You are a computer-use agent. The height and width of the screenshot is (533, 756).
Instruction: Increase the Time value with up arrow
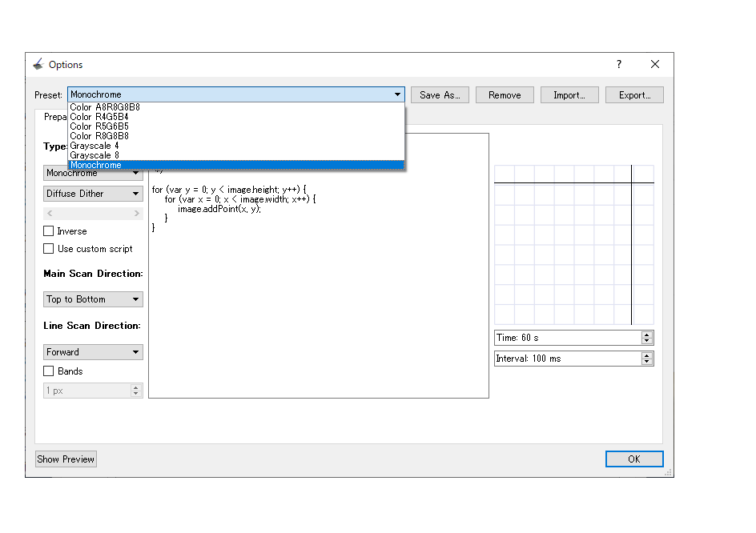(647, 335)
